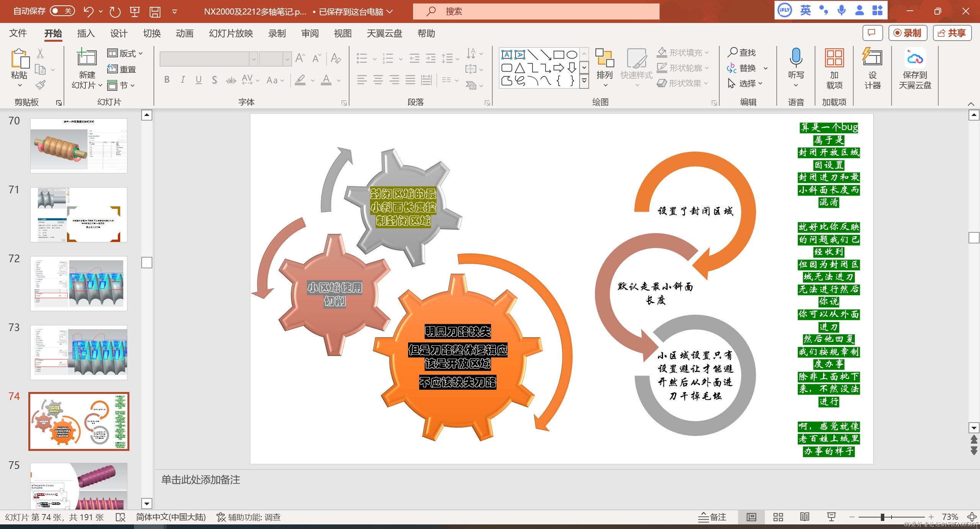Viewport: 980px width, 529px height.
Task: Switch to Slide Sorter view icon
Action: pos(778,517)
